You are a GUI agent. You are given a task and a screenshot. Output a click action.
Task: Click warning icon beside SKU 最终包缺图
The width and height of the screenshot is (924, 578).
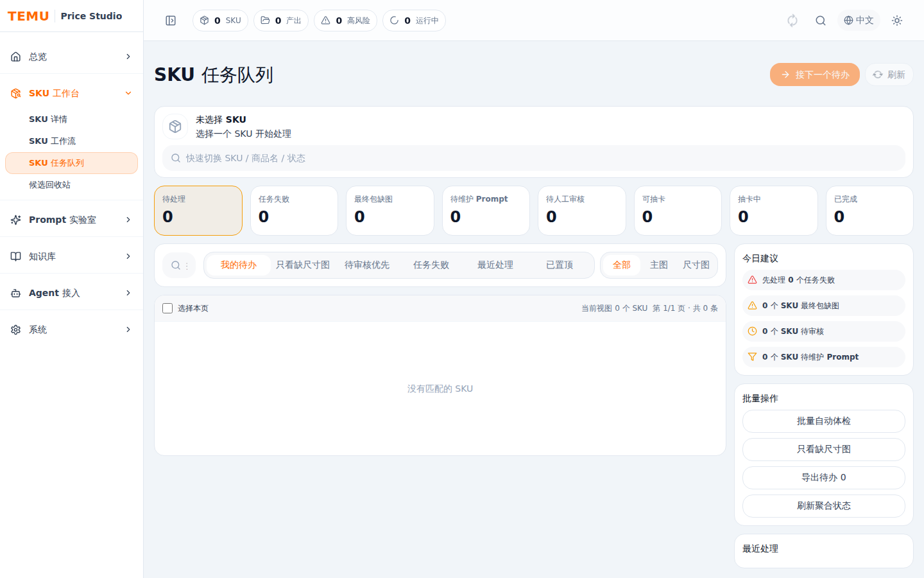pyautogui.click(x=753, y=306)
